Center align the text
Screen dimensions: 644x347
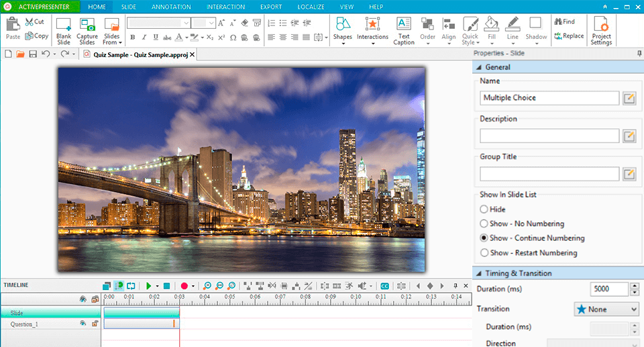point(283,38)
